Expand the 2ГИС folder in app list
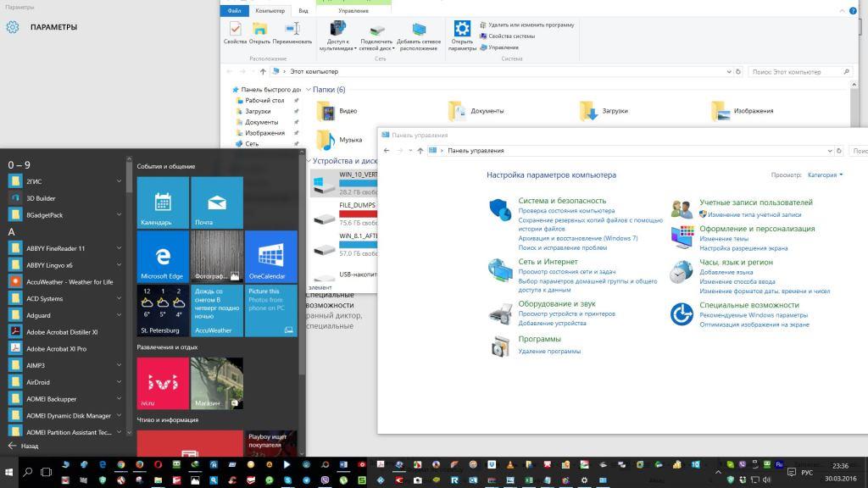Image resolution: width=868 pixels, height=488 pixels. 119,181
